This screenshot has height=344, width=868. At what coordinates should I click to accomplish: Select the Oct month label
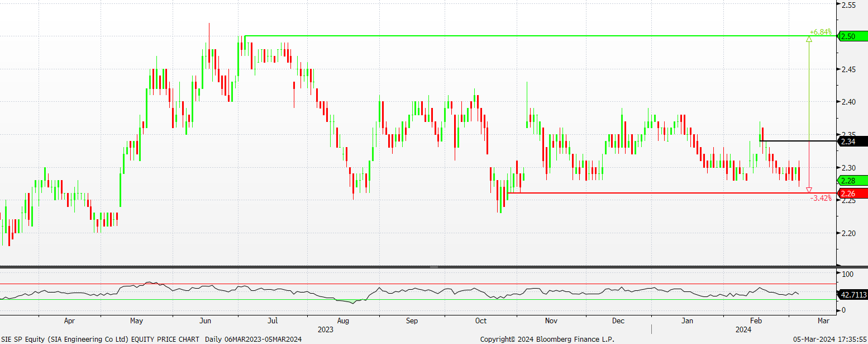point(480,321)
